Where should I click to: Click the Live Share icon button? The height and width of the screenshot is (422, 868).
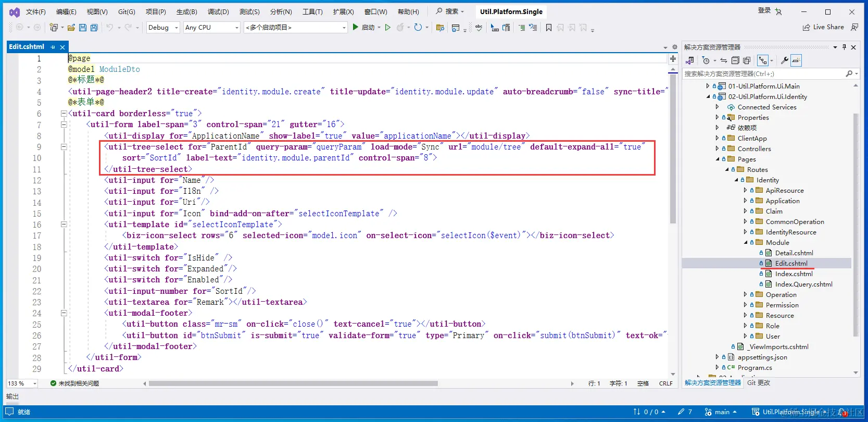[x=823, y=27]
